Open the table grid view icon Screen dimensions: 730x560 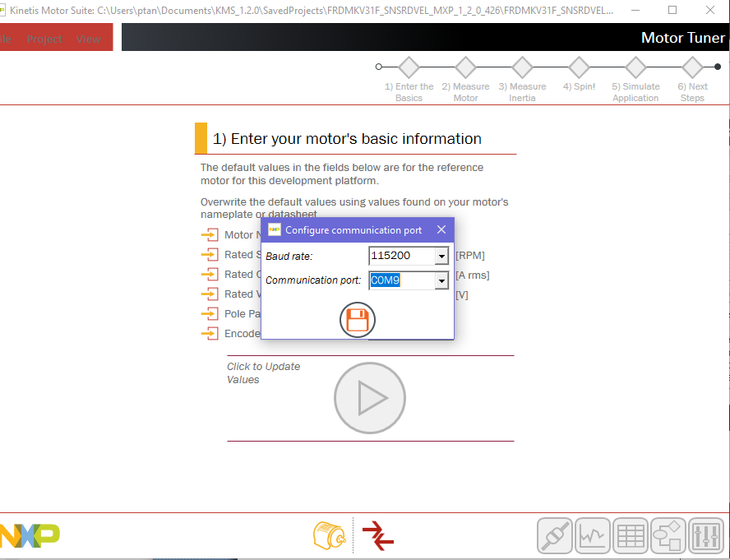pyautogui.click(x=631, y=536)
